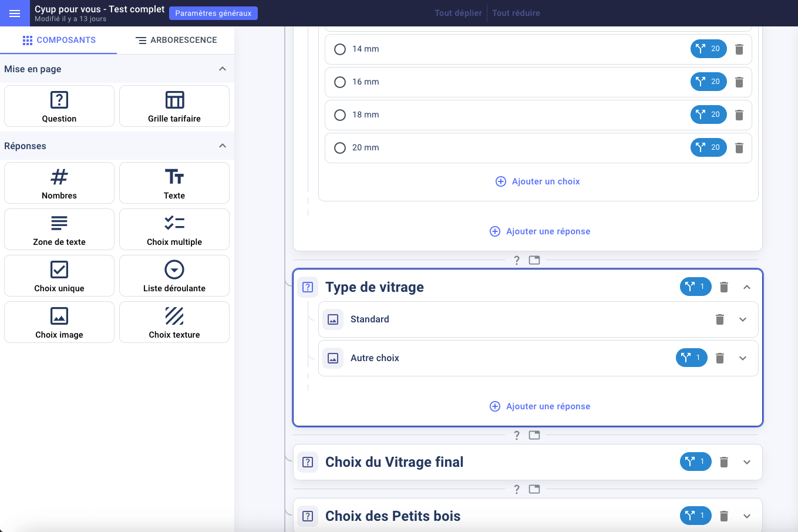Open branching badge on Type de vitrage
The width and height of the screenshot is (798, 532).
(696, 287)
